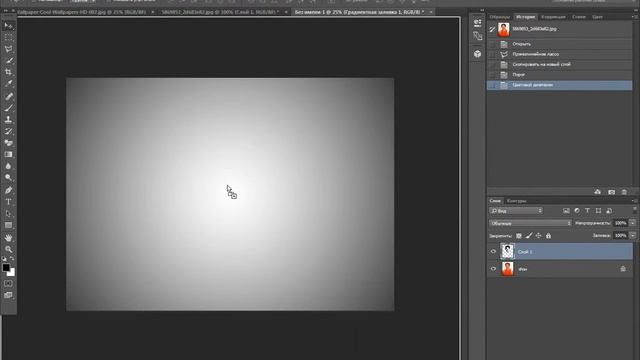Screen dimensions: 640x360
Task: Open the Layers panel flyout menu
Action: pyautogui.click(x=635, y=201)
